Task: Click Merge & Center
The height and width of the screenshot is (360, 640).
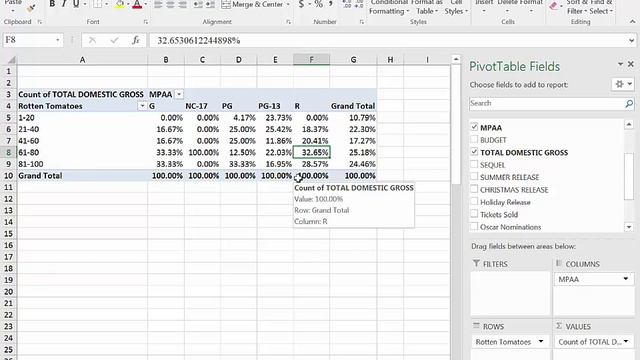Action: (x=252, y=4)
